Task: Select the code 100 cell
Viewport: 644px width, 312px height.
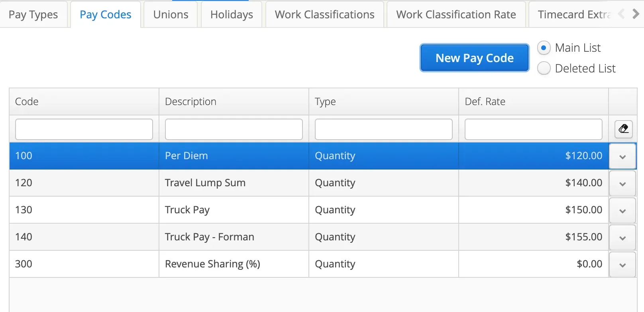Action: (84, 156)
